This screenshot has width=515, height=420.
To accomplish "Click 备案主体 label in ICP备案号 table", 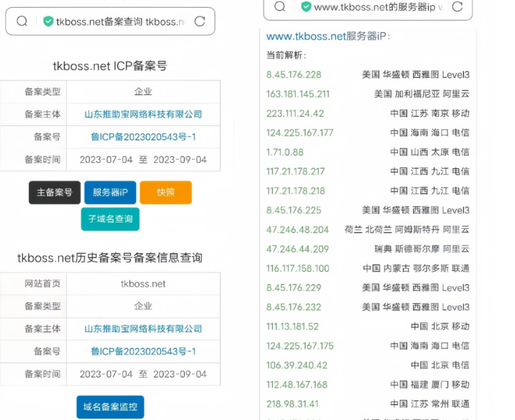I will point(42,114).
